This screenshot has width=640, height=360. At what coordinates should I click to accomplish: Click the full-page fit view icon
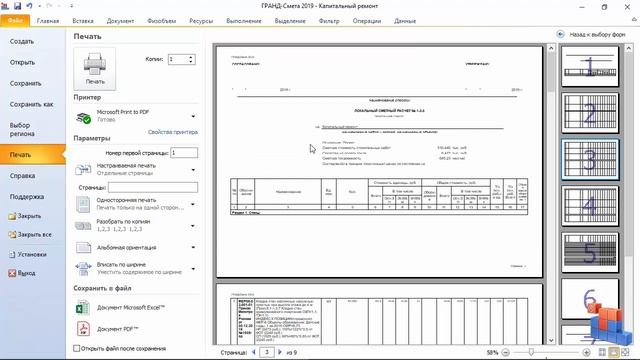(613, 352)
